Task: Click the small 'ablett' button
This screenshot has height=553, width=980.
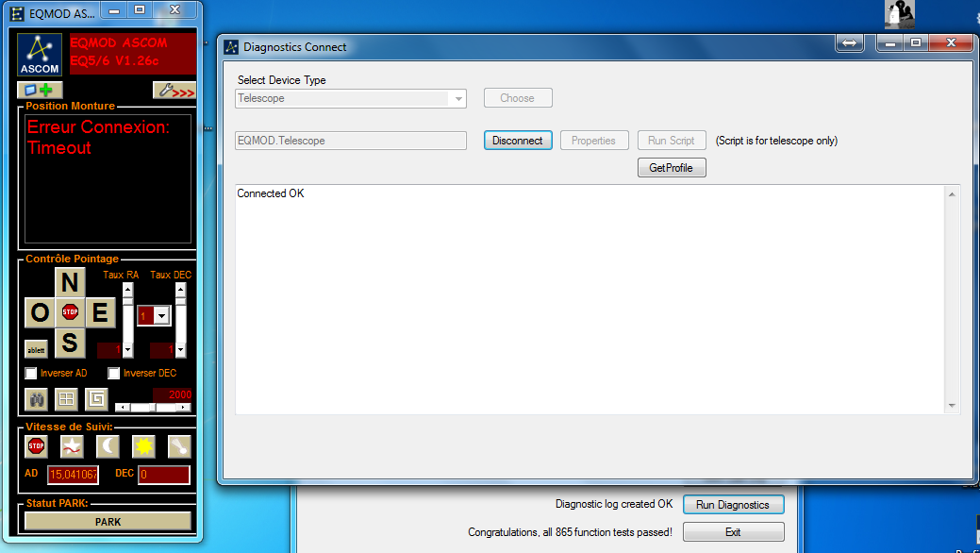Action: click(x=36, y=350)
